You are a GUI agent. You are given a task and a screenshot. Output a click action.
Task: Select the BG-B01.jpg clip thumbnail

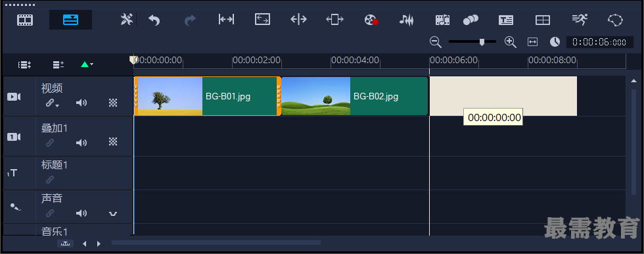[x=170, y=96]
